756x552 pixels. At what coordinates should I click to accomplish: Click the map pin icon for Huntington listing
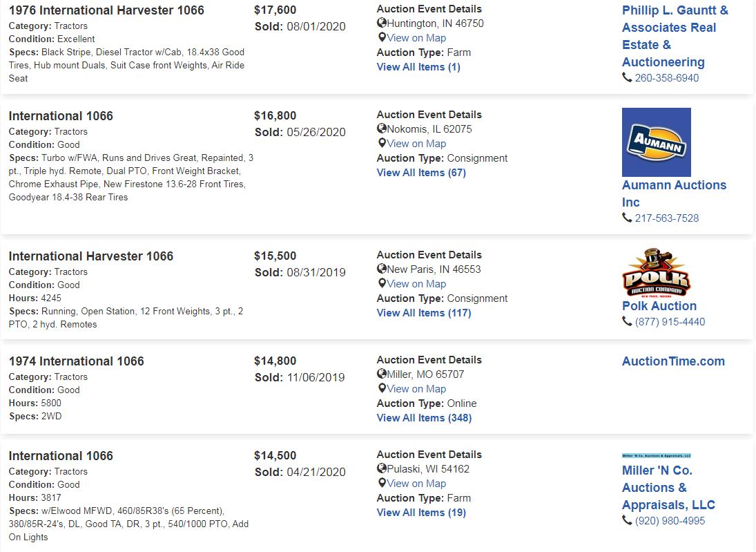(x=382, y=37)
